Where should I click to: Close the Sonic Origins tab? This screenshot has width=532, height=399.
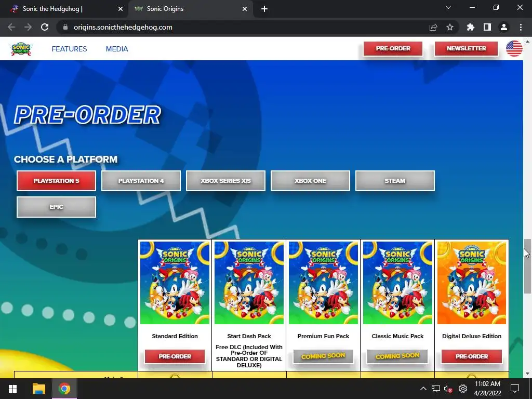pos(245,9)
